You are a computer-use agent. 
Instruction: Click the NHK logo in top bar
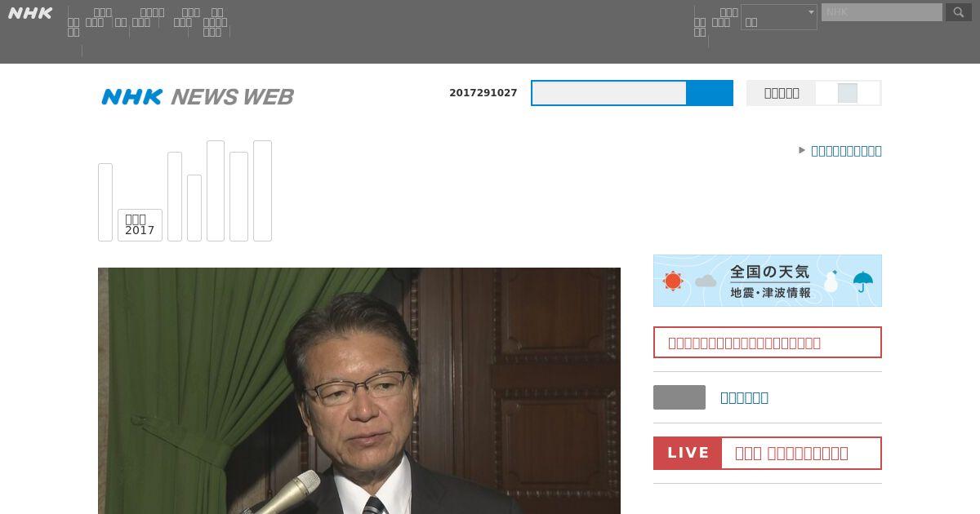click(30, 13)
